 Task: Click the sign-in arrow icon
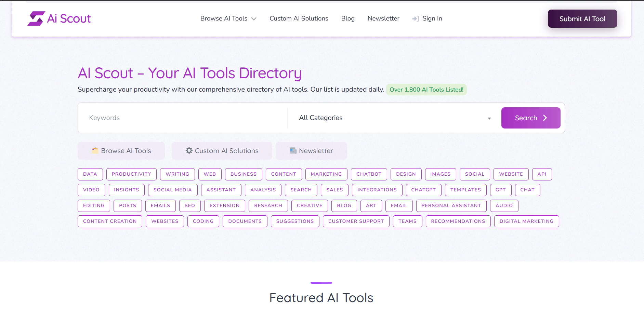(416, 18)
